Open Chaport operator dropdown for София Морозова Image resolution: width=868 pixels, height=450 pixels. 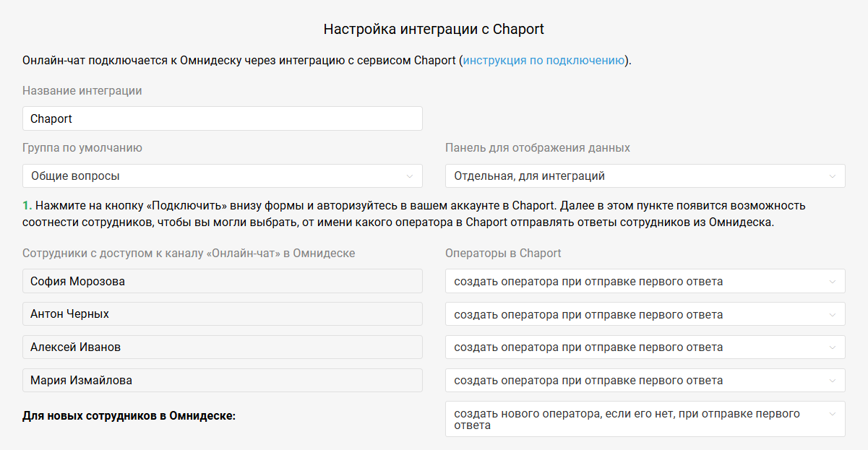645,281
